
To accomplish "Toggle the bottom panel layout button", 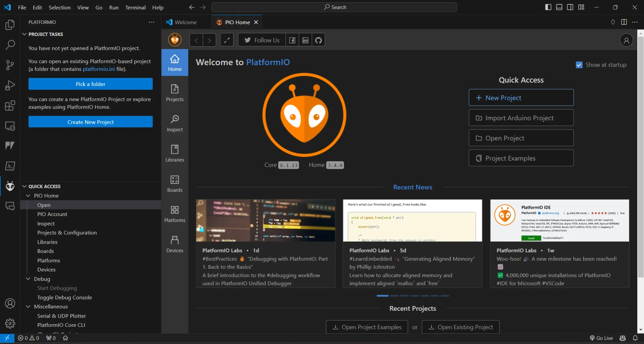I will tap(559, 7).
